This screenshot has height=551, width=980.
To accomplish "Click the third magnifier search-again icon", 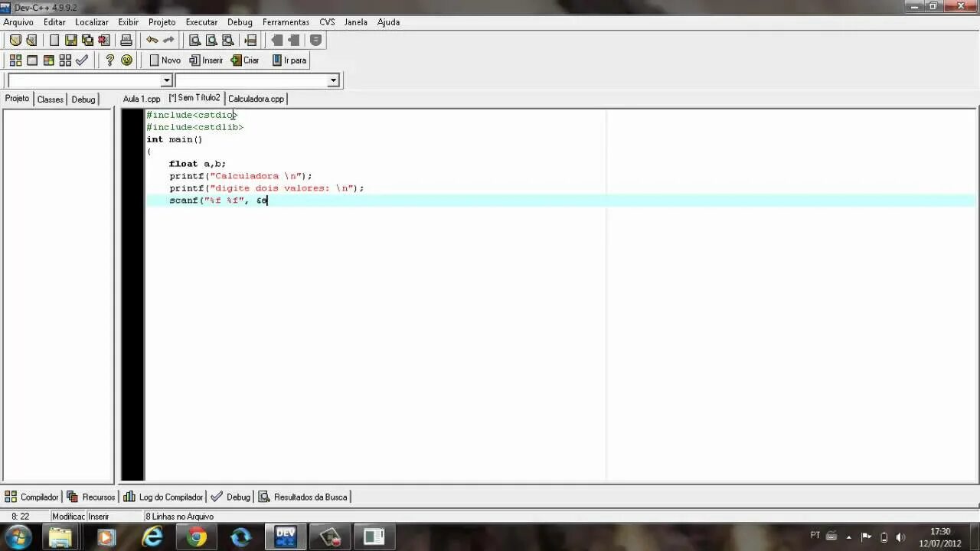I will [x=227, y=41].
